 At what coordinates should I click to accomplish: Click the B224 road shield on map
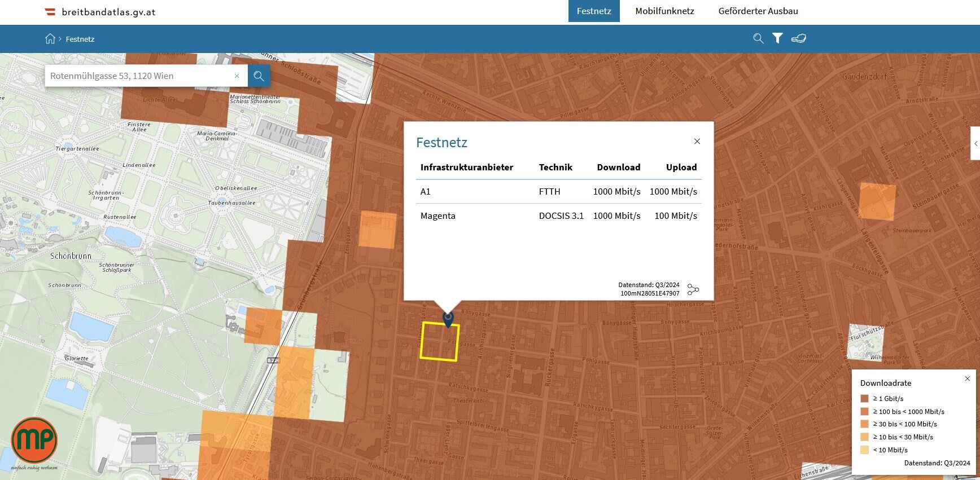coord(273,360)
